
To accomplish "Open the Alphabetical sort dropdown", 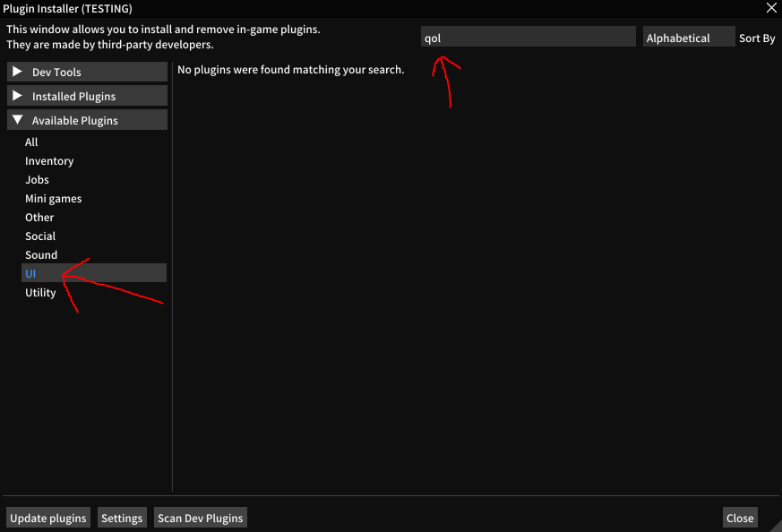I will pyautogui.click(x=688, y=37).
